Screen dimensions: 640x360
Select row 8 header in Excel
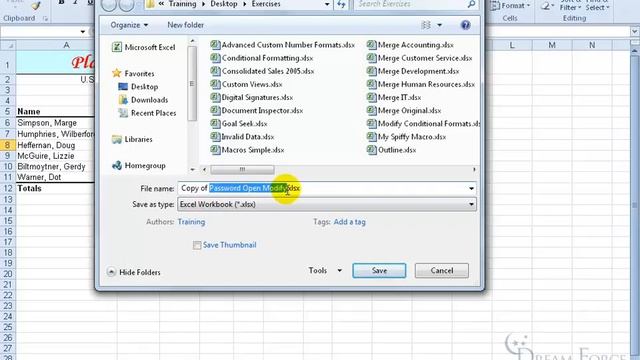[7, 145]
